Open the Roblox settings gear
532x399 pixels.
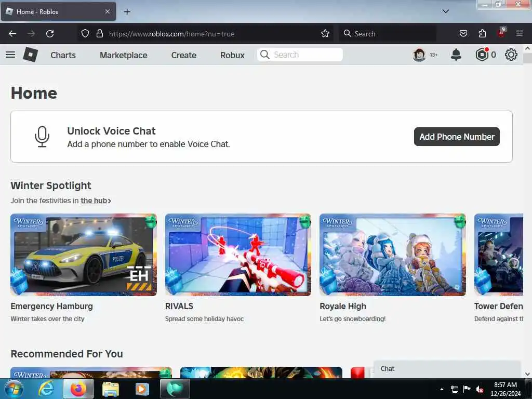coord(511,55)
